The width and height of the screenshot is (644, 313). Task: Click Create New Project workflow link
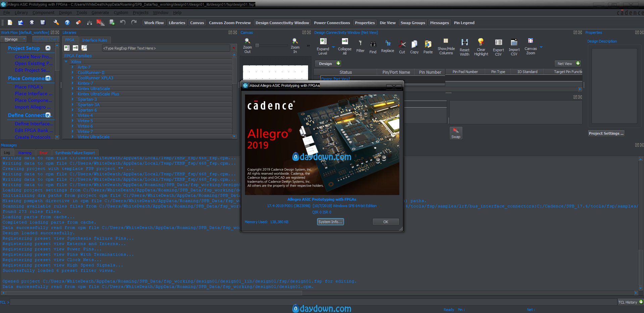pos(33,57)
